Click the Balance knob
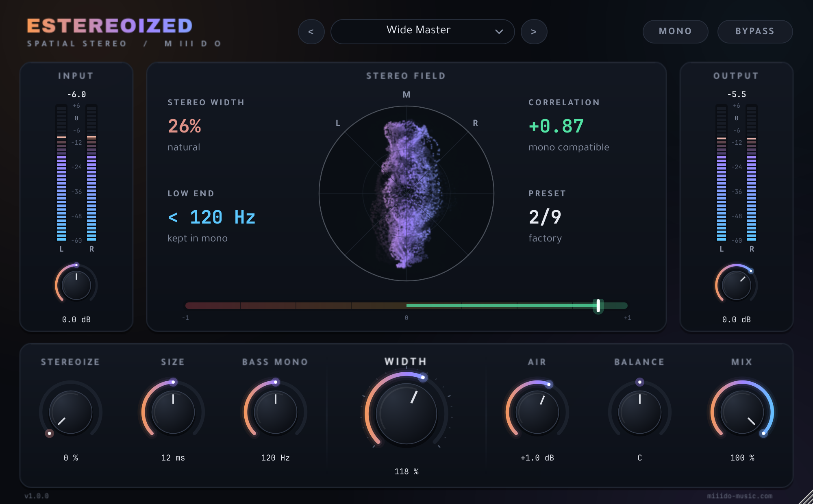813x504 pixels. pyautogui.click(x=640, y=412)
